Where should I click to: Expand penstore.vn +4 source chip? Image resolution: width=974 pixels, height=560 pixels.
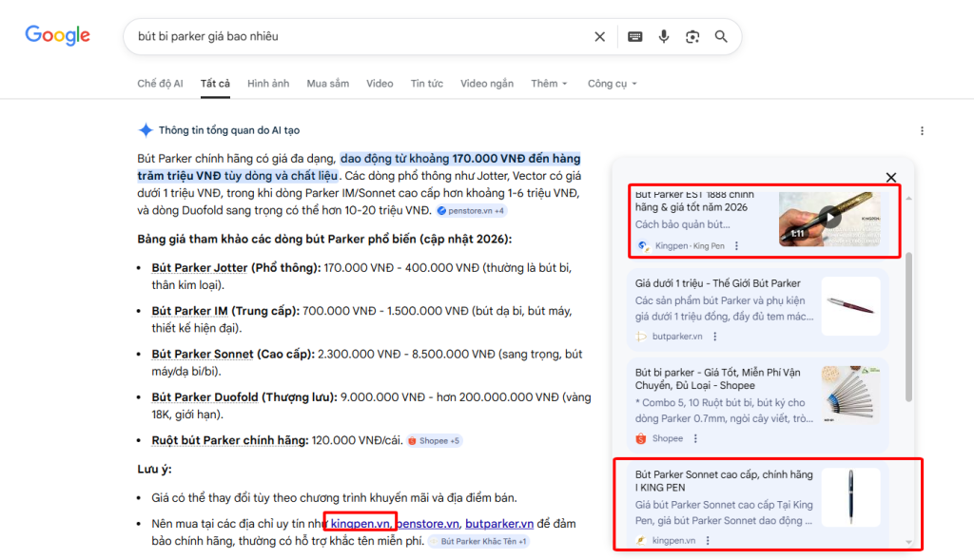(471, 210)
